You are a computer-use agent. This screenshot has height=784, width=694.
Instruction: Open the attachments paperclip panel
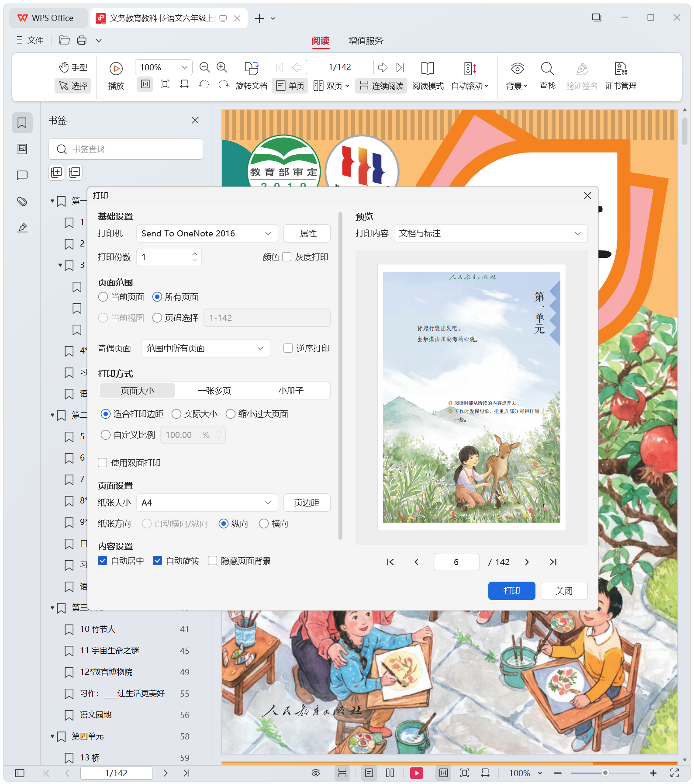pyautogui.click(x=22, y=201)
